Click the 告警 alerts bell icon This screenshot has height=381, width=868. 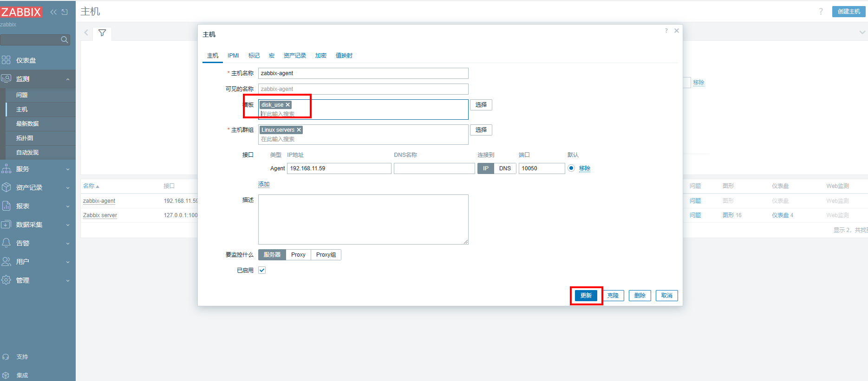pos(6,243)
